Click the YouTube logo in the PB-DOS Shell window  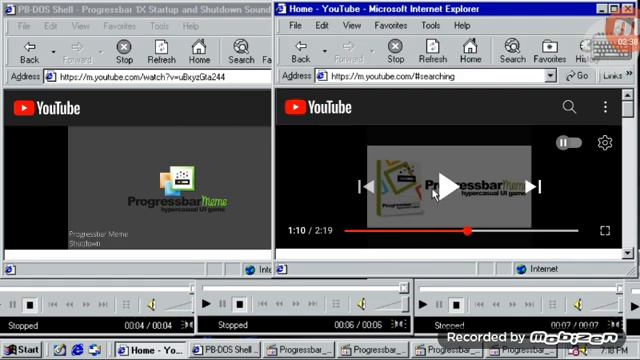pyautogui.click(x=47, y=108)
